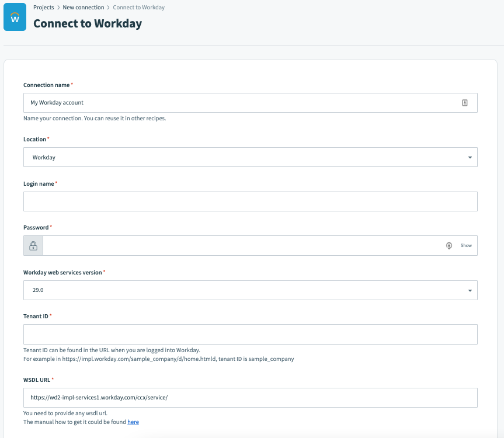The image size is (504, 438).
Task: Click the Connect to Workday page title
Action: [88, 23]
